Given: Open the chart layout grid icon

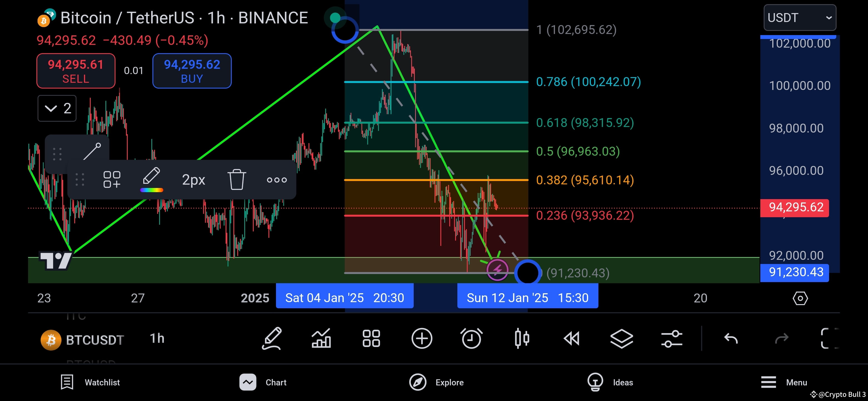Looking at the screenshot, I should click(371, 339).
